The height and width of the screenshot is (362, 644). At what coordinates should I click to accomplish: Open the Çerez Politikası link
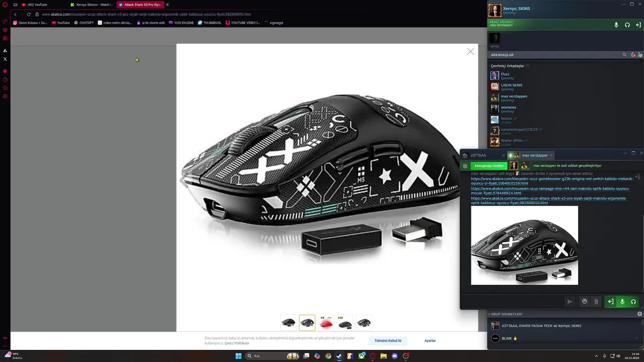(236, 343)
